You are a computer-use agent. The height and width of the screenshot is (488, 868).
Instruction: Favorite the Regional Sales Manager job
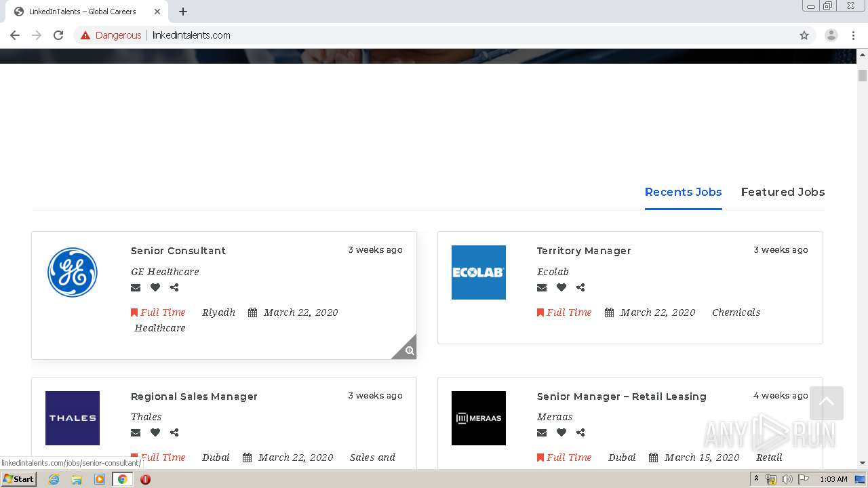155,432
